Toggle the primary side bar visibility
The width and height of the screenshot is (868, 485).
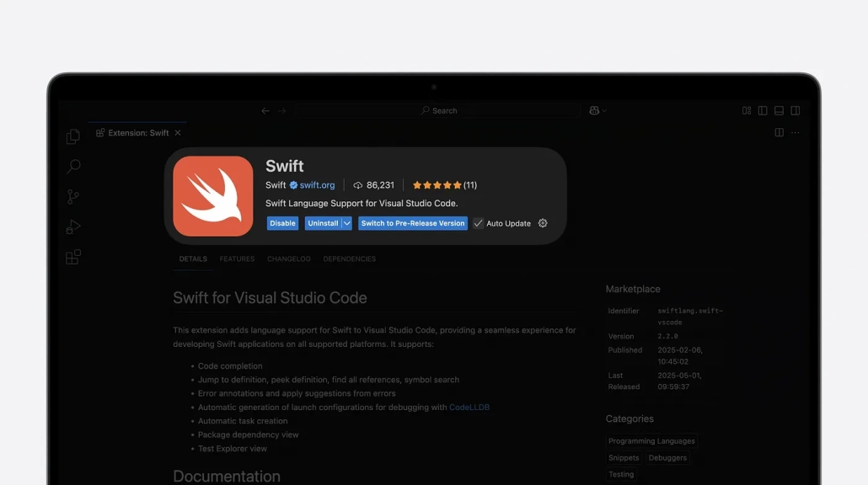tap(763, 110)
